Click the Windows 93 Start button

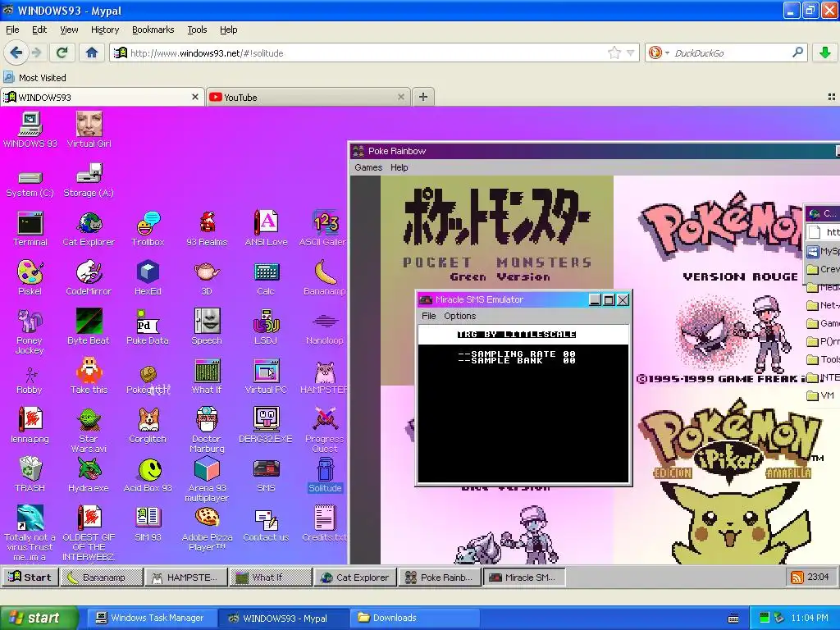pyautogui.click(x=30, y=577)
